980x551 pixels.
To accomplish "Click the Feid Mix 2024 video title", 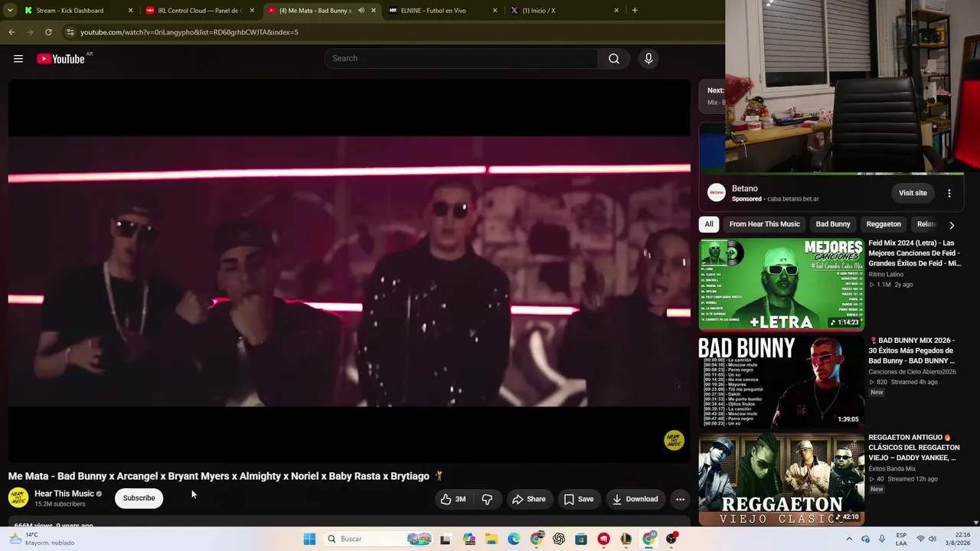I will coord(914,253).
